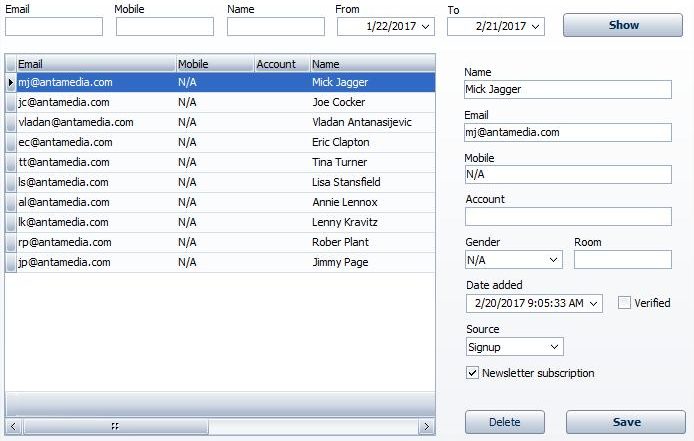Uncheck Newsletter subscription checkbox
Viewport: 694px width, 441px height.
point(472,373)
